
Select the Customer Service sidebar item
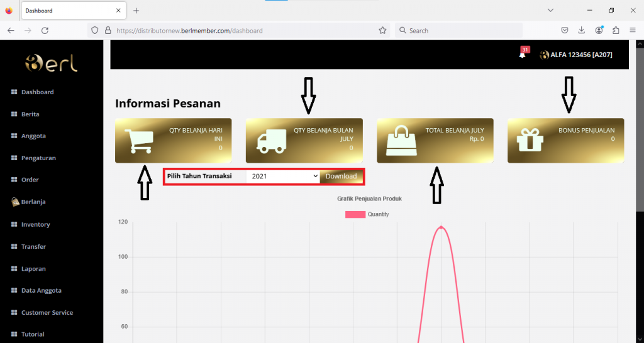(x=47, y=313)
